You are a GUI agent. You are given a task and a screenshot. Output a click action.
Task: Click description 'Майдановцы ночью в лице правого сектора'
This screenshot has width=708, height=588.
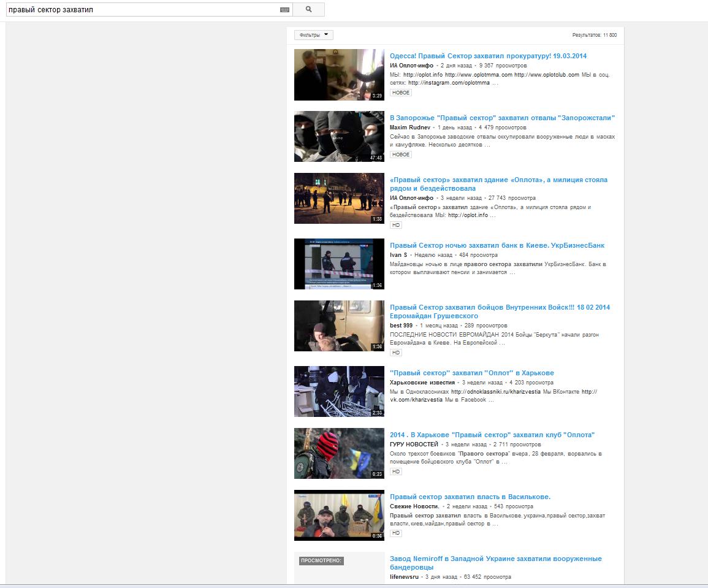498,268
